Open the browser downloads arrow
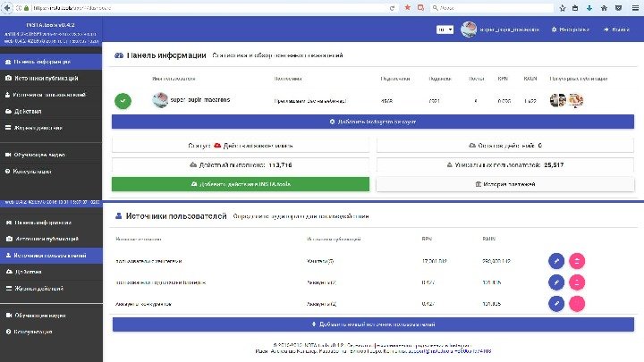This screenshot has width=644, height=362. (x=589, y=8)
